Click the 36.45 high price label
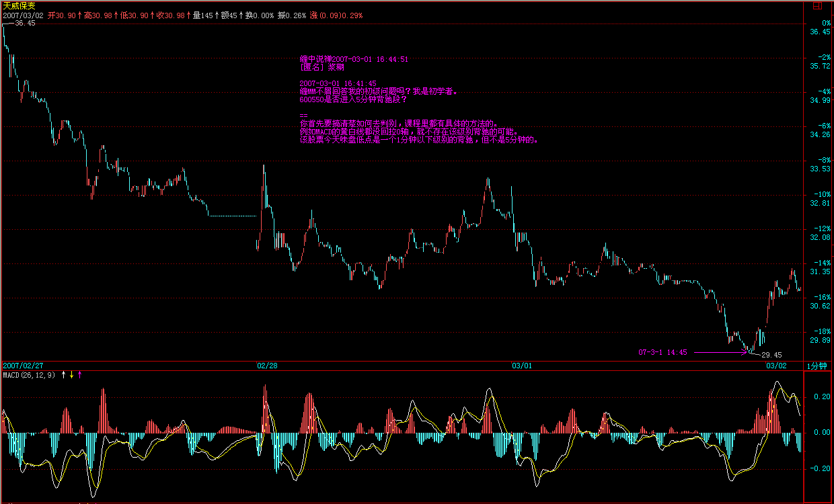This screenshot has height=504, width=834. (x=25, y=23)
